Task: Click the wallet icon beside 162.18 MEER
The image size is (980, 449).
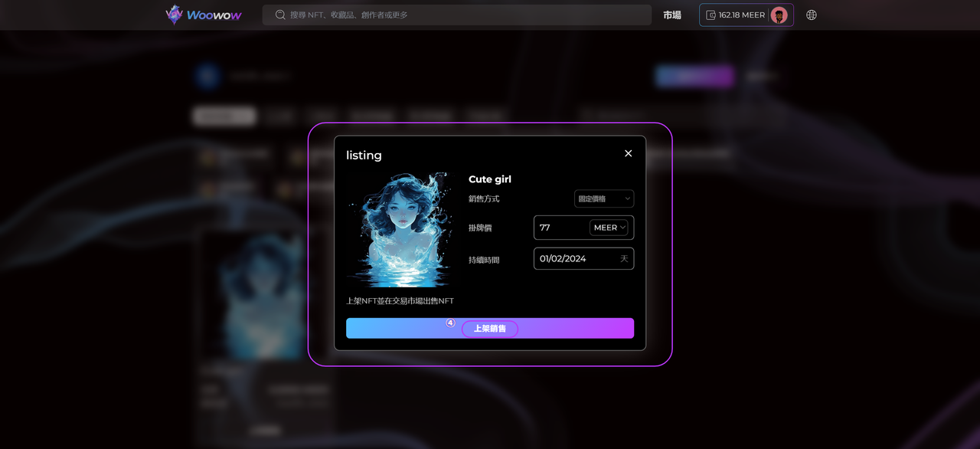Action: tap(710, 15)
